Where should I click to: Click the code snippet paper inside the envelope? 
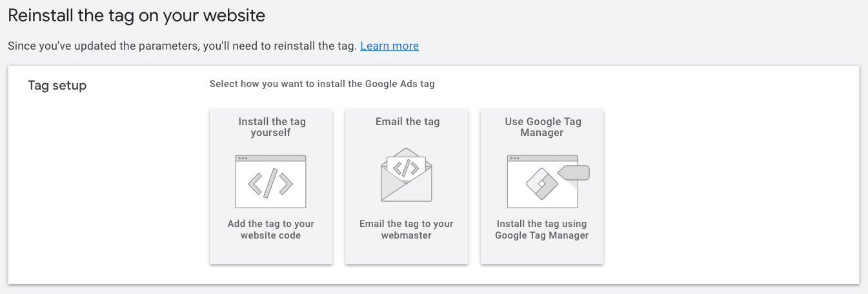click(x=406, y=168)
